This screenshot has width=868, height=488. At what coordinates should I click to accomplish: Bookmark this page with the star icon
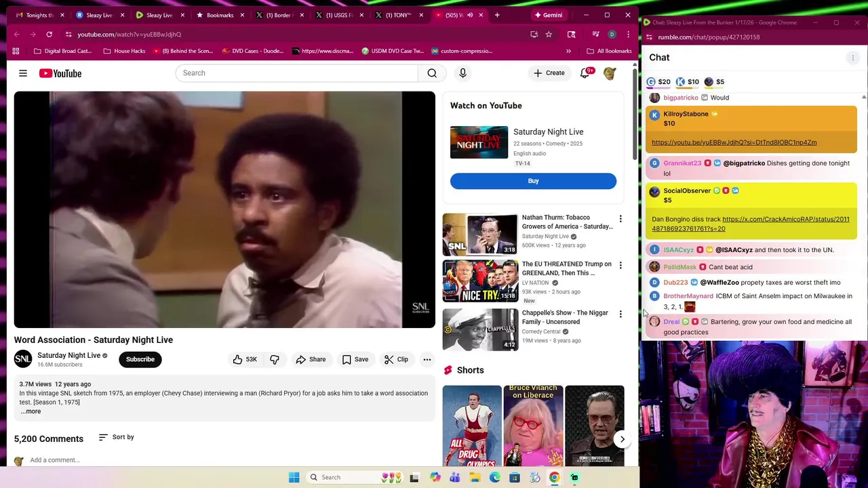point(549,34)
